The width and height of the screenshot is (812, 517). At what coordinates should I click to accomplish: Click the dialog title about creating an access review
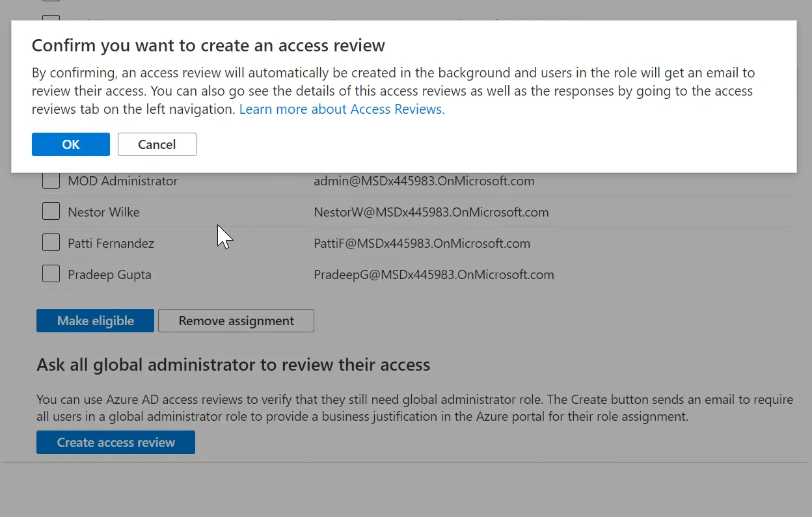pyautogui.click(x=208, y=46)
